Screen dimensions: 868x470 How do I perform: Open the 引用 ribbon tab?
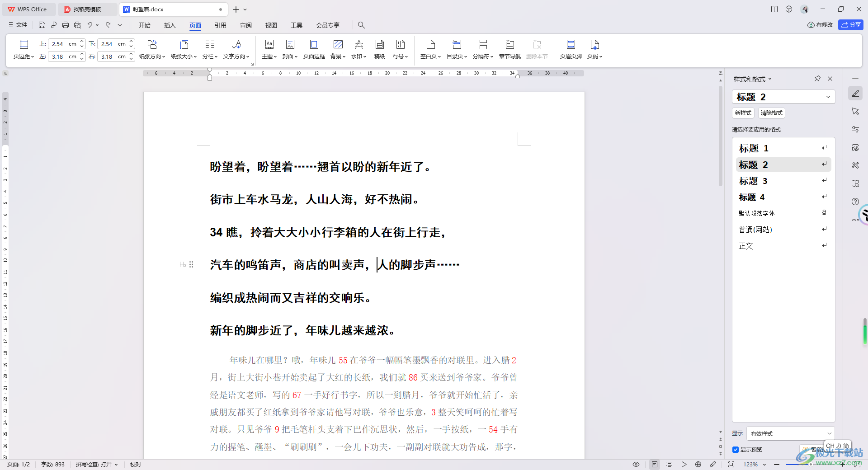tap(221, 25)
